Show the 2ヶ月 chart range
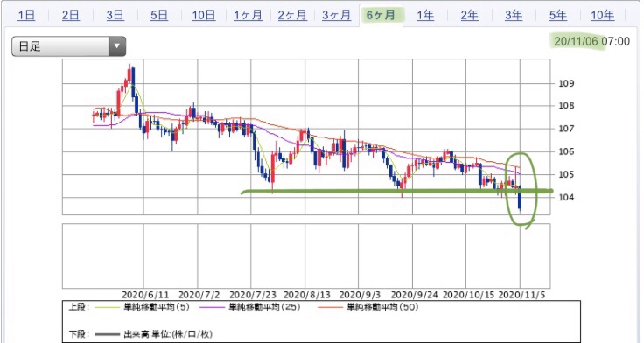The width and height of the screenshot is (644, 343). [292, 15]
